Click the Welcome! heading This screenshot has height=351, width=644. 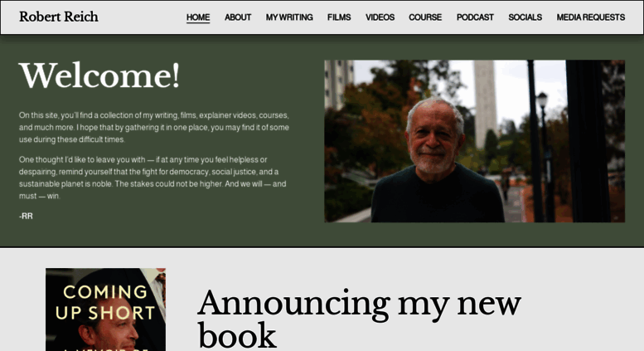[x=99, y=76]
